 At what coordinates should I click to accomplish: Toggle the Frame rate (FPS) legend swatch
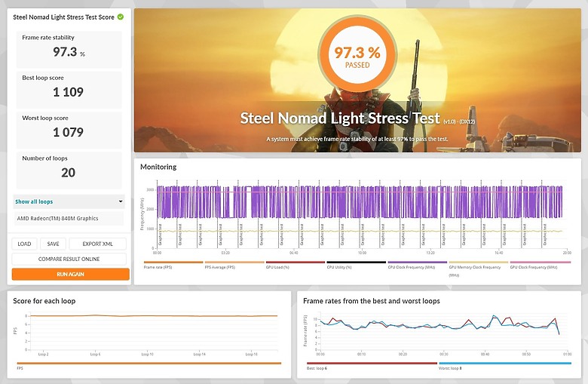coord(173,263)
